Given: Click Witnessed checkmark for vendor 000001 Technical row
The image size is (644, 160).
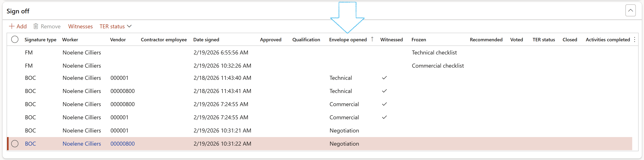Looking at the screenshot, I should (x=384, y=78).
